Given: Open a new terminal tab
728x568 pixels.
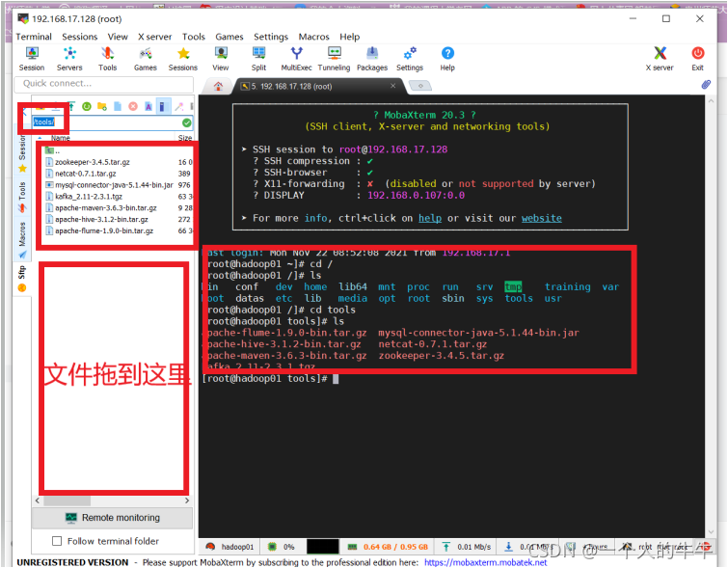Looking at the screenshot, I should [420, 87].
